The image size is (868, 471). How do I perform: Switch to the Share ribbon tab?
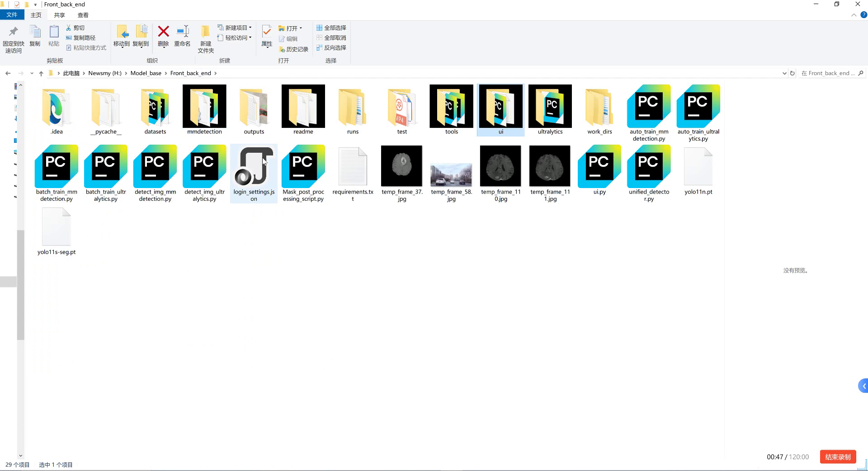click(59, 15)
